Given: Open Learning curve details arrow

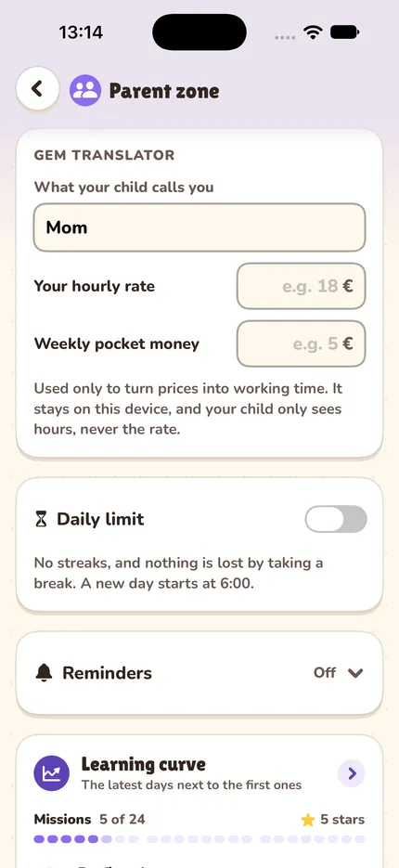Looking at the screenshot, I should (x=352, y=773).
